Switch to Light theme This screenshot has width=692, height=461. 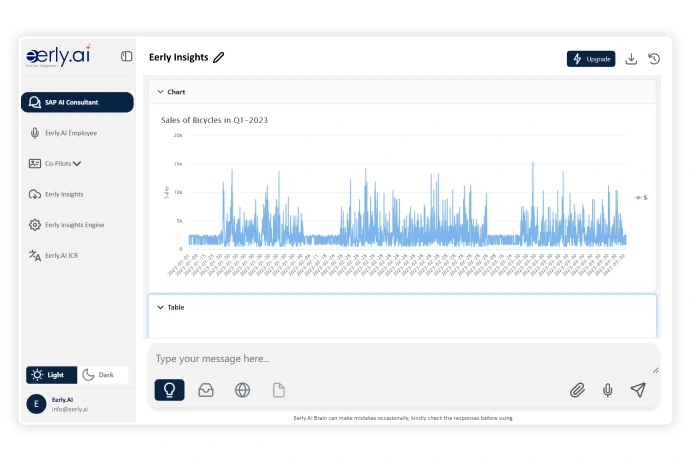(x=51, y=375)
